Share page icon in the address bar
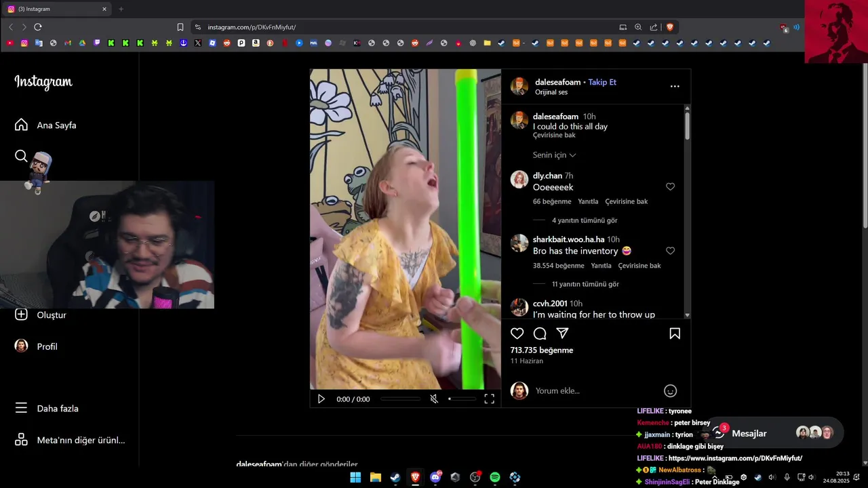The image size is (868, 488). [x=654, y=27]
